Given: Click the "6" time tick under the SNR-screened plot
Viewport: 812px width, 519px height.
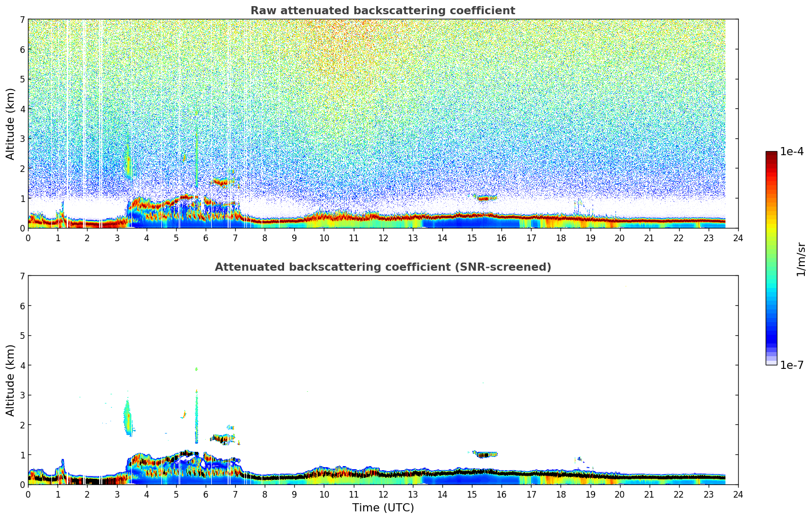Looking at the screenshot, I should (x=206, y=494).
